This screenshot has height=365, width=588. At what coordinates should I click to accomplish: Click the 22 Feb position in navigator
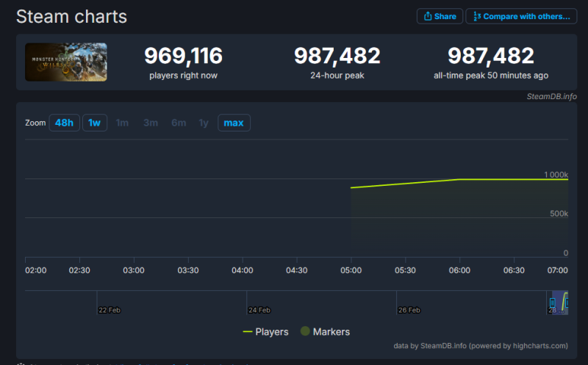coord(98,301)
